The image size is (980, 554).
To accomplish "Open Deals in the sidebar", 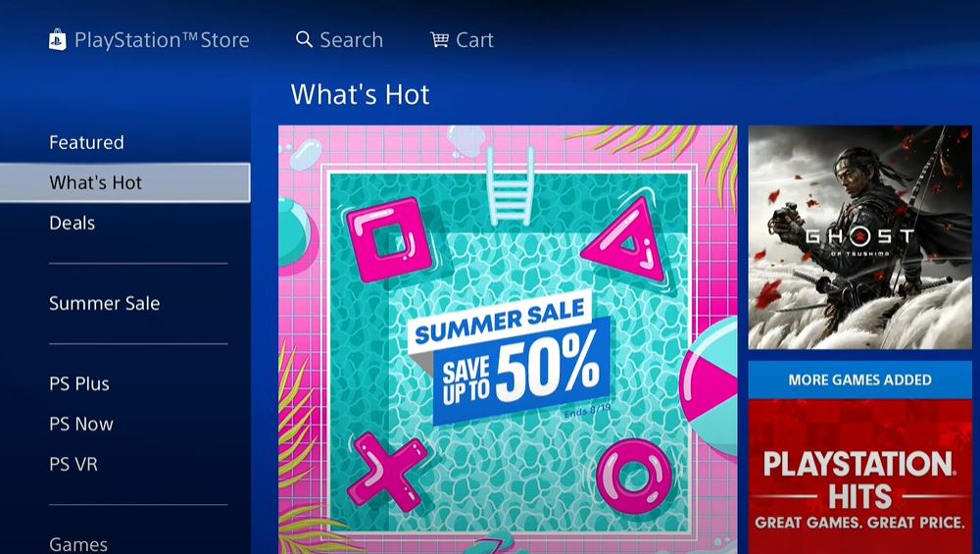I will (x=72, y=224).
